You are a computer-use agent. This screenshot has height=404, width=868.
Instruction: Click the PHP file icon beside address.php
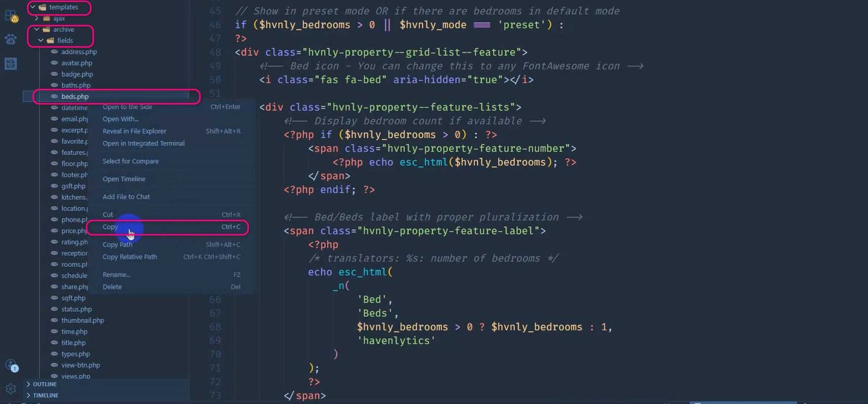pyautogui.click(x=54, y=52)
